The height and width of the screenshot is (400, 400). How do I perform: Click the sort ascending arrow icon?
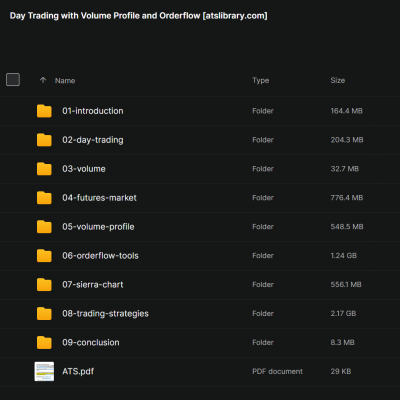pos(43,80)
